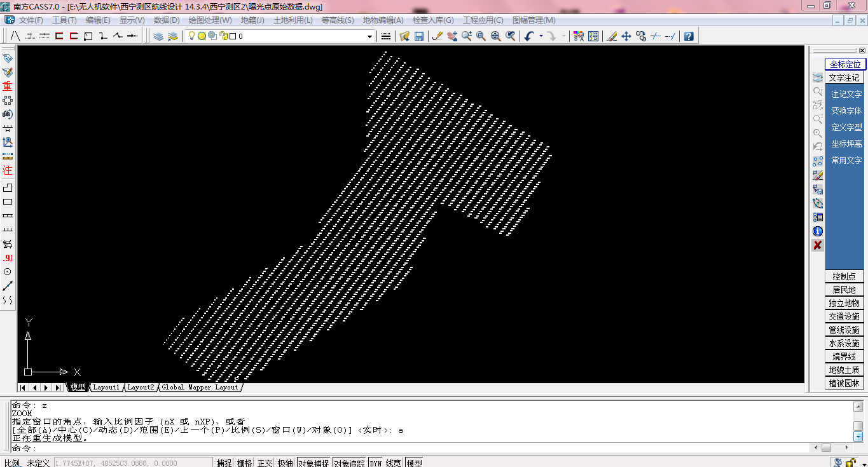Toggle 线宽 lineweight display
This screenshot has width=868, height=467.
click(x=394, y=463)
